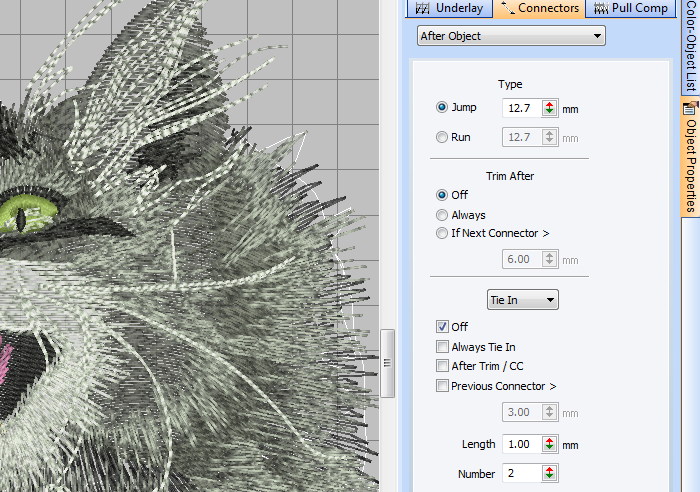Enable Always Tie In checkbox
This screenshot has height=492, width=700.
(442, 347)
